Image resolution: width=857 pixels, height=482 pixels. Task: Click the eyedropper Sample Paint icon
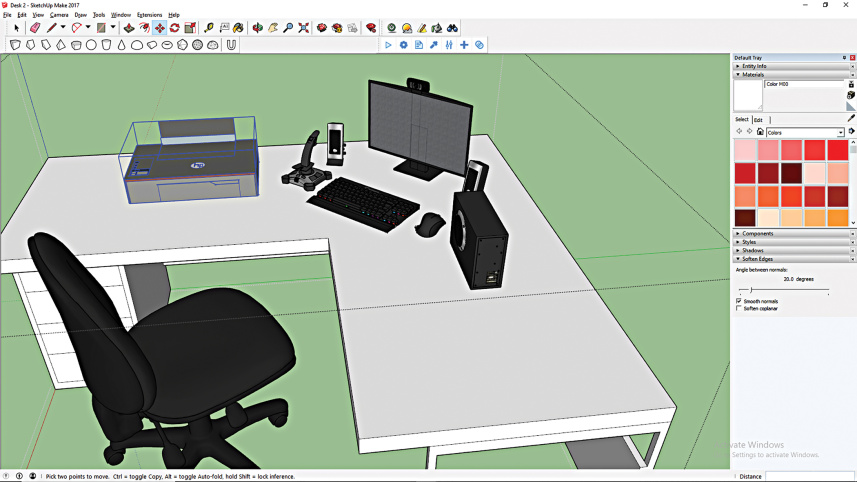coord(850,118)
